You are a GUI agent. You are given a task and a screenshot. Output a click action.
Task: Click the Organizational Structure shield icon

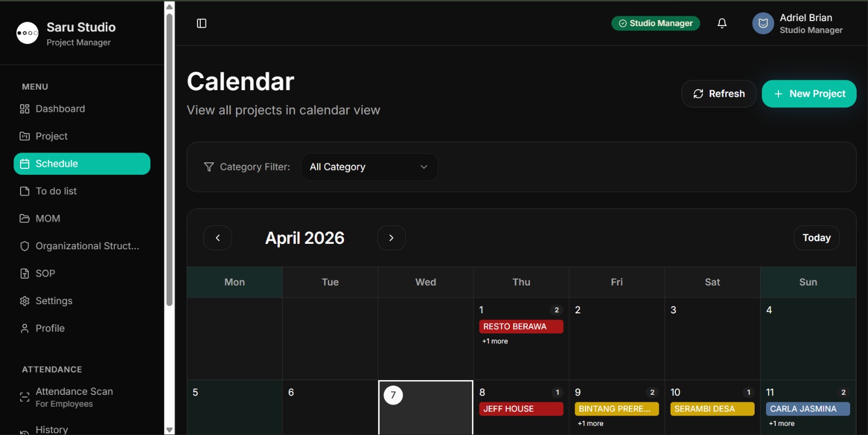(24, 246)
